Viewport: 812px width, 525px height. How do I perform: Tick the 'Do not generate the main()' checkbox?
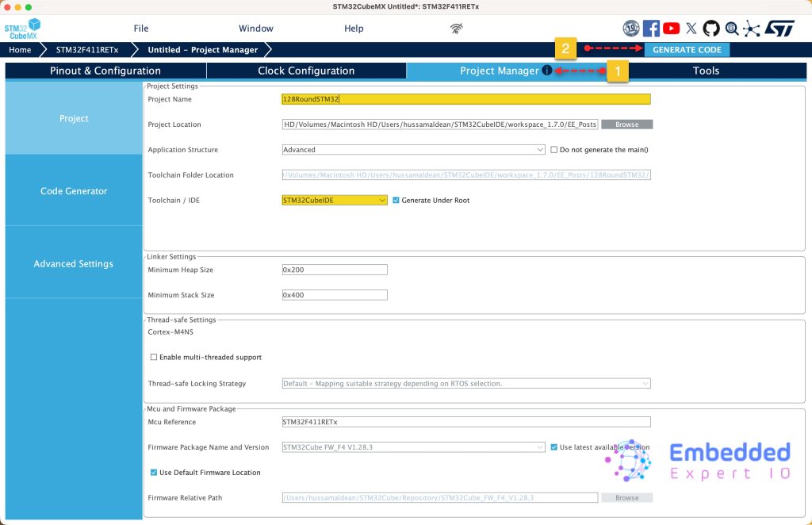554,150
